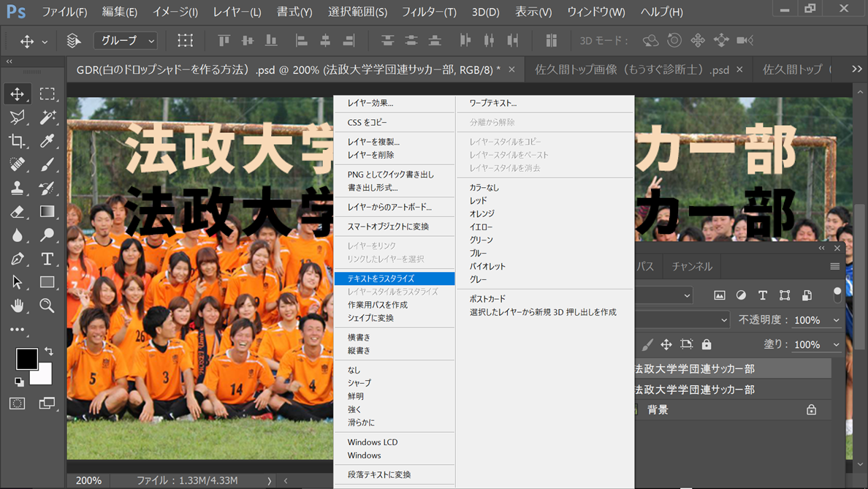Viewport: 868px width, 489px height.
Task: Choose レイヤーを複製... in the context menu
Action: pyautogui.click(x=395, y=142)
